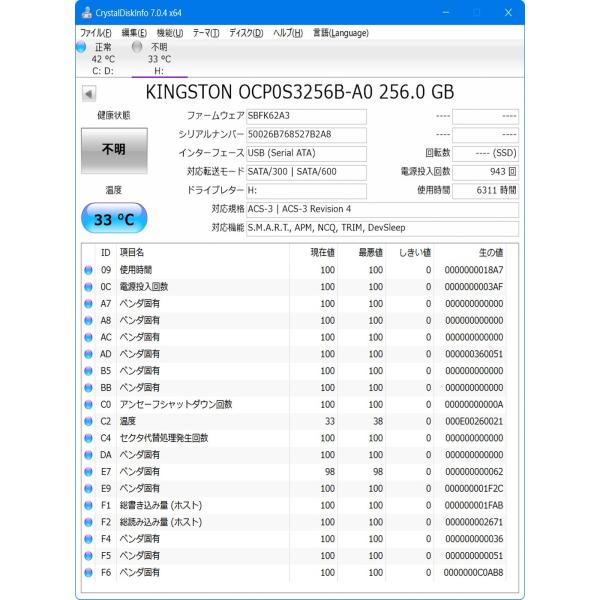Open the 機能(U) menu

(x=170, y=33)
